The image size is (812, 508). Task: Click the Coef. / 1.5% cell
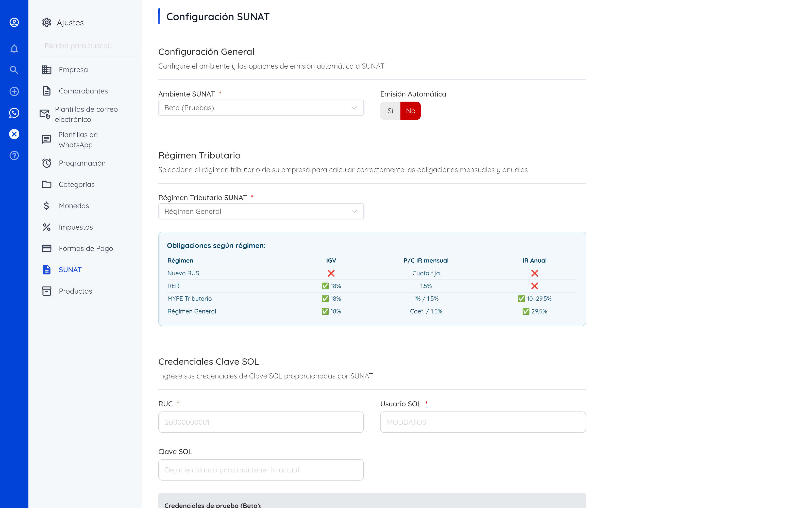[426, 311]
